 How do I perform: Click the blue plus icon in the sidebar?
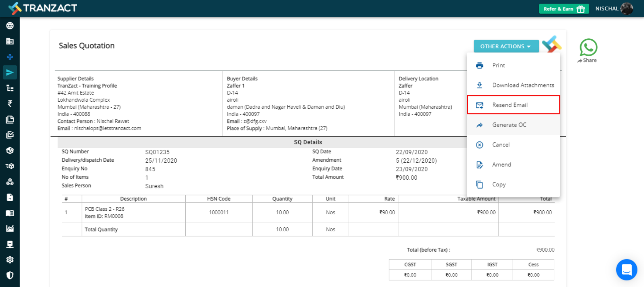(10, 57)
